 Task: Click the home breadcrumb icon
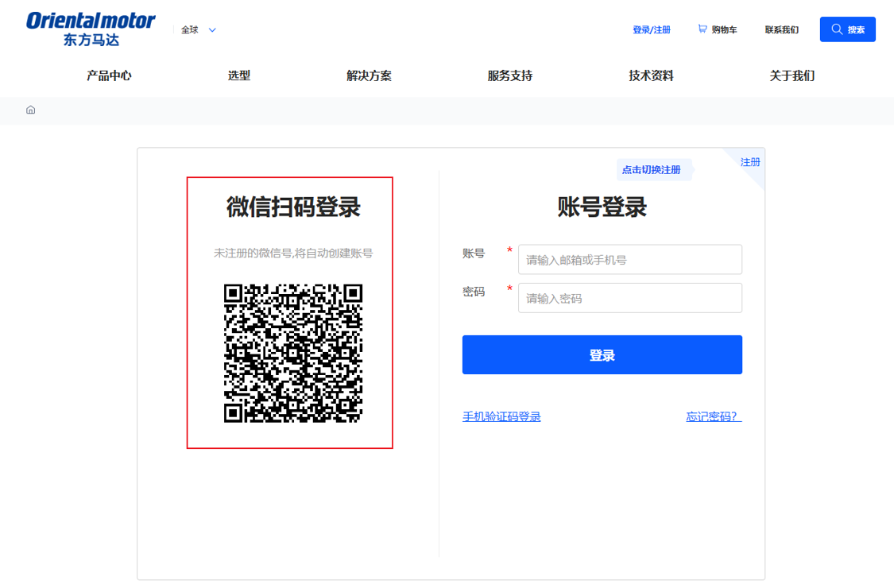click(x=30, y=110)
